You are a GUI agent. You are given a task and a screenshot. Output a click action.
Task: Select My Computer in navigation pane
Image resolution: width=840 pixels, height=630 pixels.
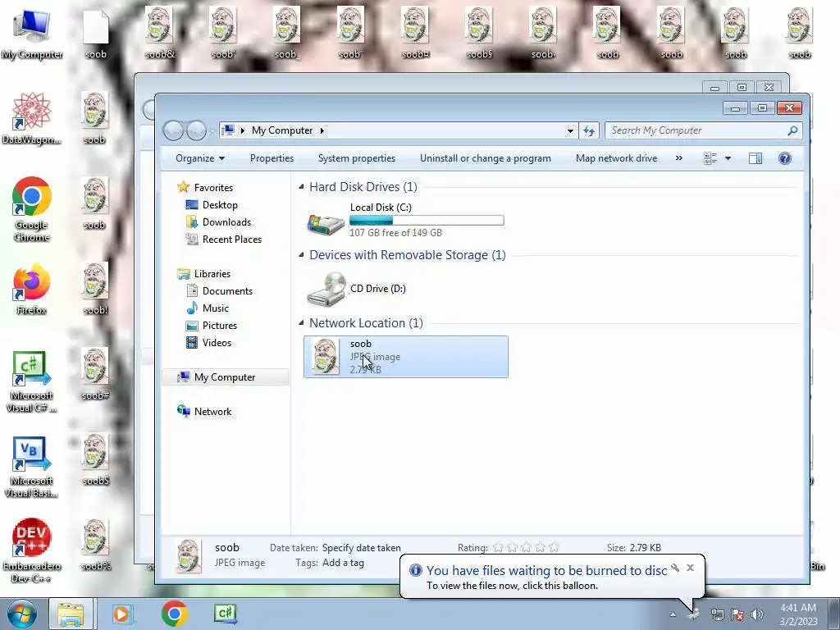pos(225,377)
